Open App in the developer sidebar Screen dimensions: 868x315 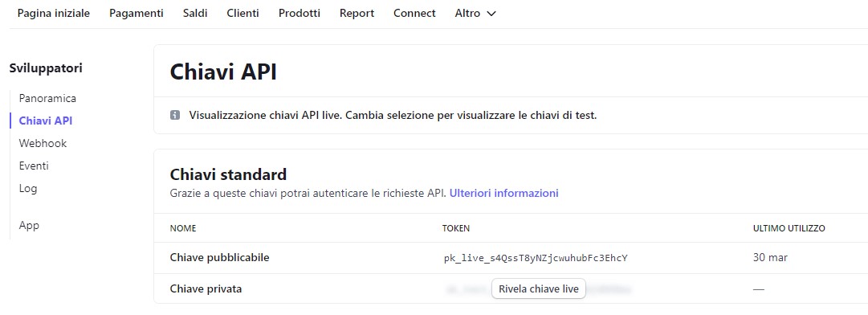click(x=29, y=225)
